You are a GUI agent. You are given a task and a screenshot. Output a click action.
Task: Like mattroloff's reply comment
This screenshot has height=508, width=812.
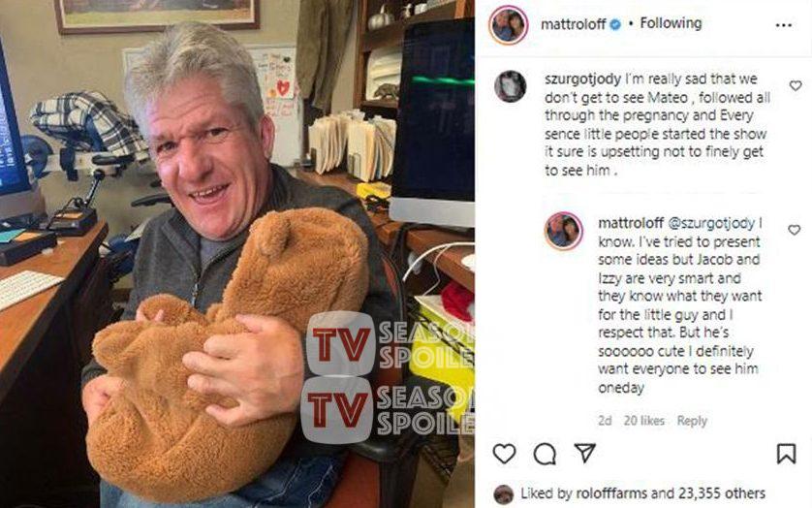[x=794, y=230]
